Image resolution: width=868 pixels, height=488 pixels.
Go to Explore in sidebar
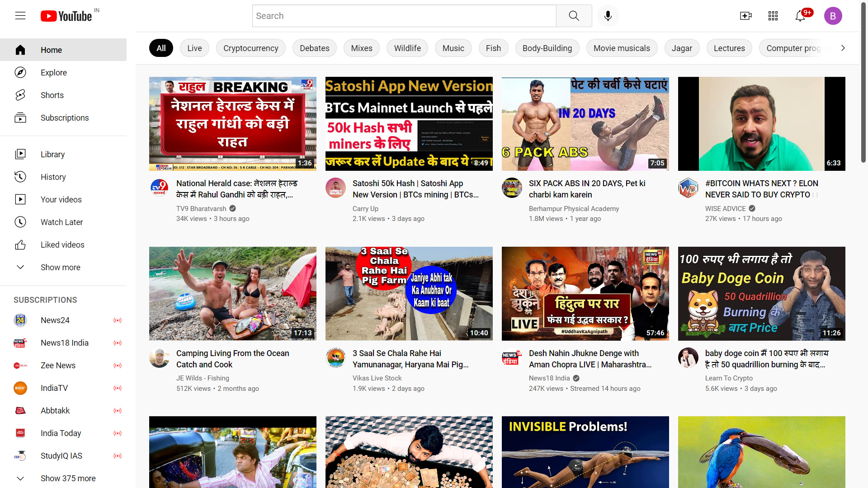tap(63, 72)
